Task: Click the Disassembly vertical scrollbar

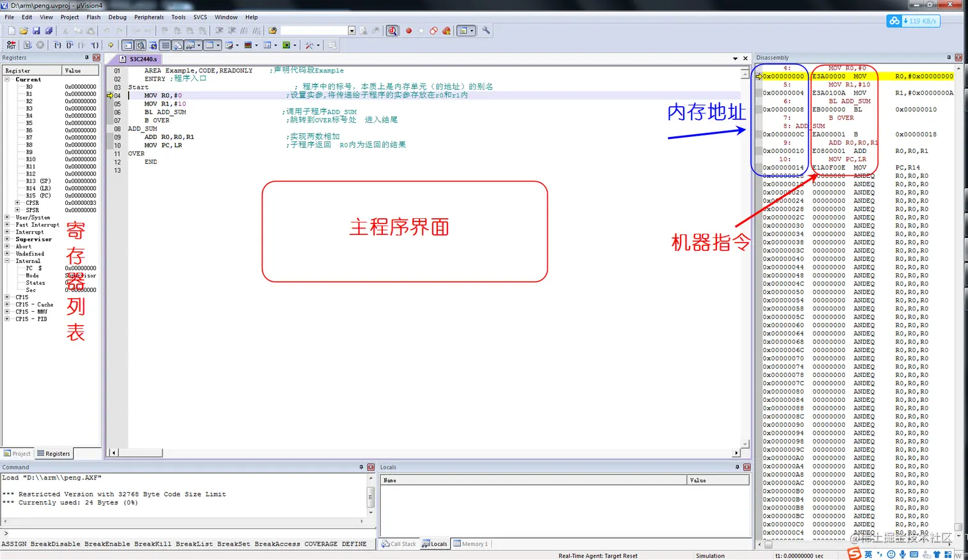Action: 958,301
